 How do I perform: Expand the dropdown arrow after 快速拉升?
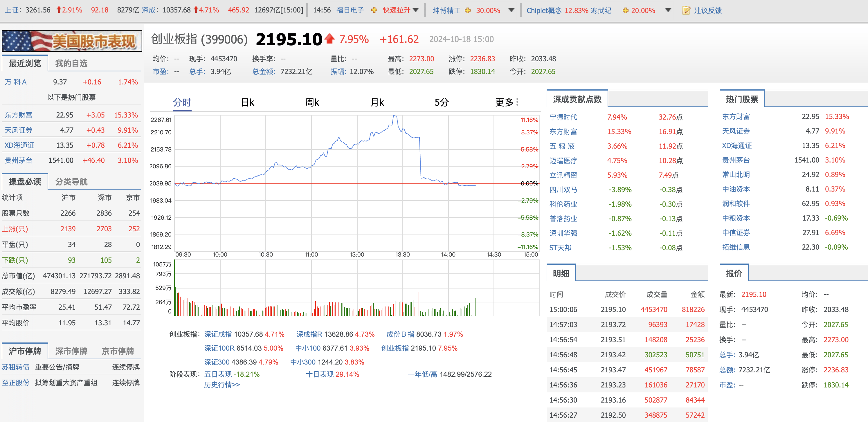pyautogui.click(x=415, y=10)
